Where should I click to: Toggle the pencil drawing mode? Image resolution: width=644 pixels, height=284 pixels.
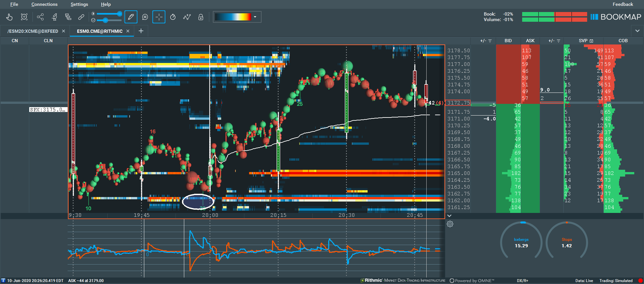131,17
